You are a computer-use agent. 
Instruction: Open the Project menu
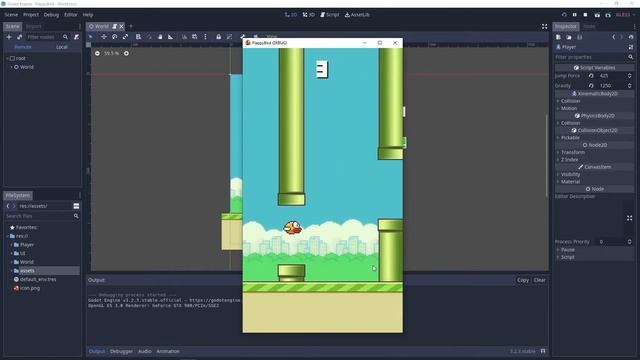pos(31,15)
